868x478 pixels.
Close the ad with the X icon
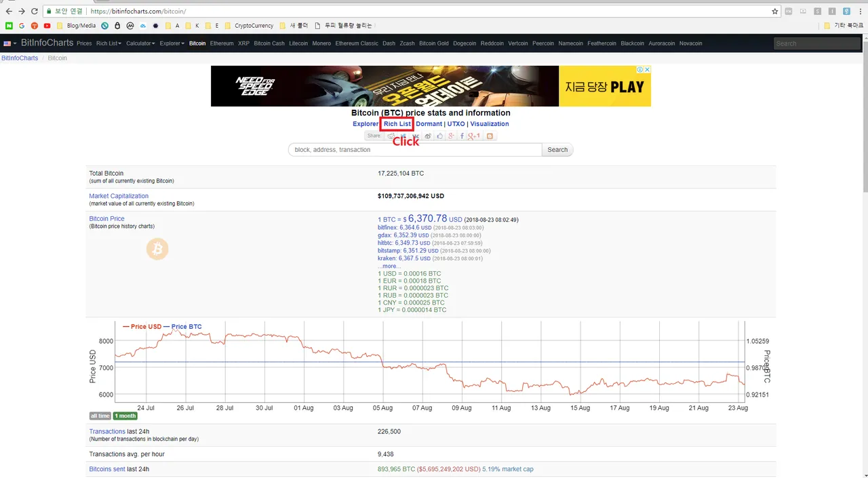[647, 70]
